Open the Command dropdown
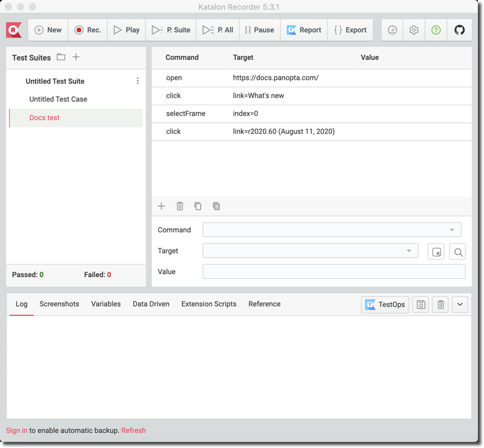 click(332, 230)
